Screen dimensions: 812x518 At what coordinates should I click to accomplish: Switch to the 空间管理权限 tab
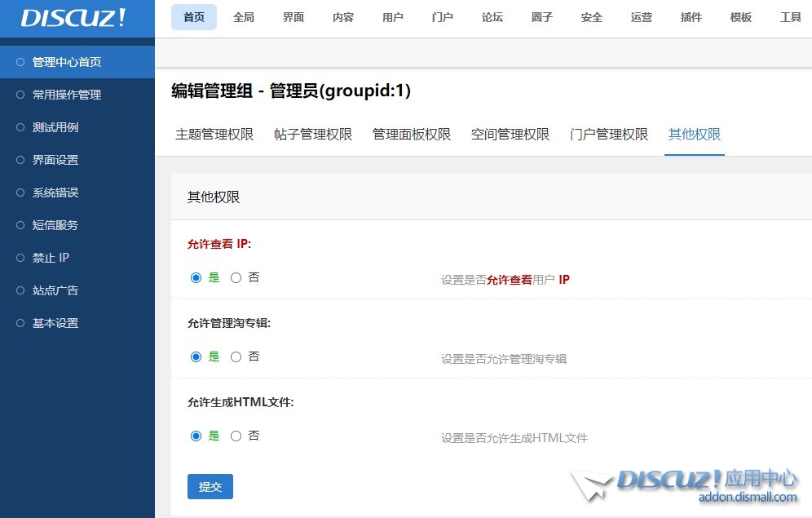[510, 135]
